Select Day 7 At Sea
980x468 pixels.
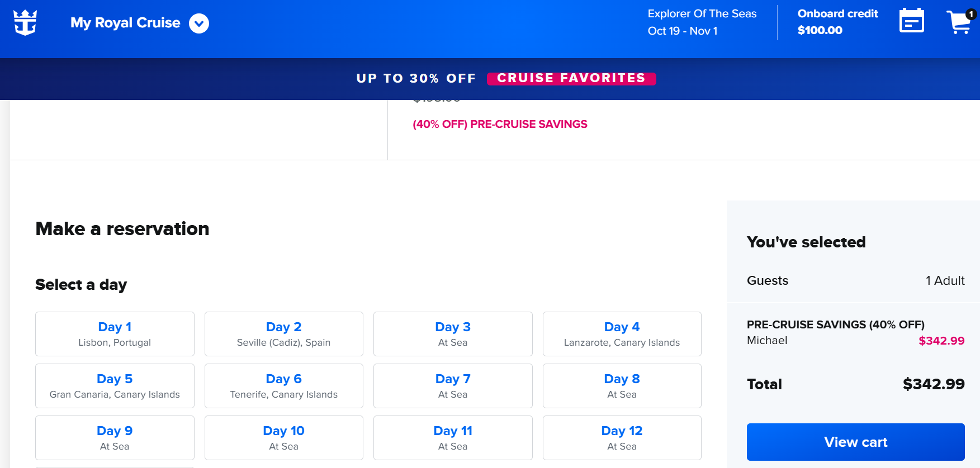coord(453,386)
